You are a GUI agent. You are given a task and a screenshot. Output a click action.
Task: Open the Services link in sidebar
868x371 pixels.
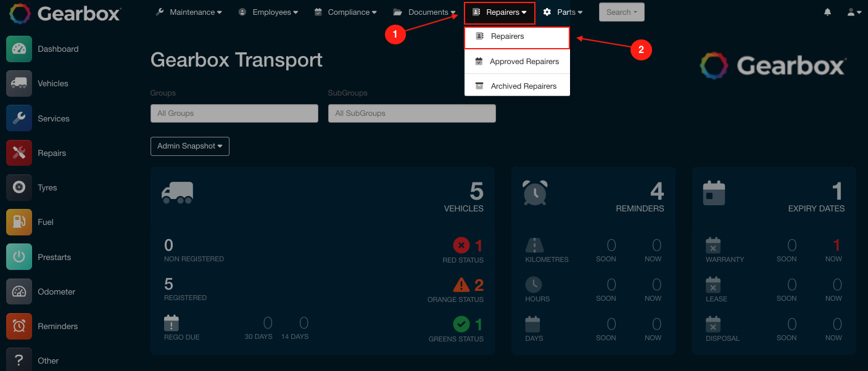(x=54, y=118)
